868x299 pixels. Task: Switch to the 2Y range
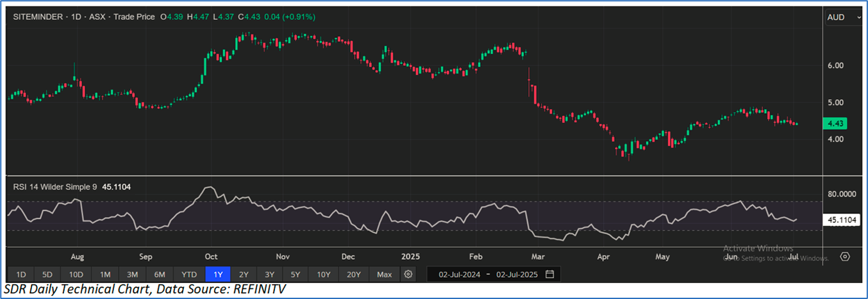tap(244, 275)
